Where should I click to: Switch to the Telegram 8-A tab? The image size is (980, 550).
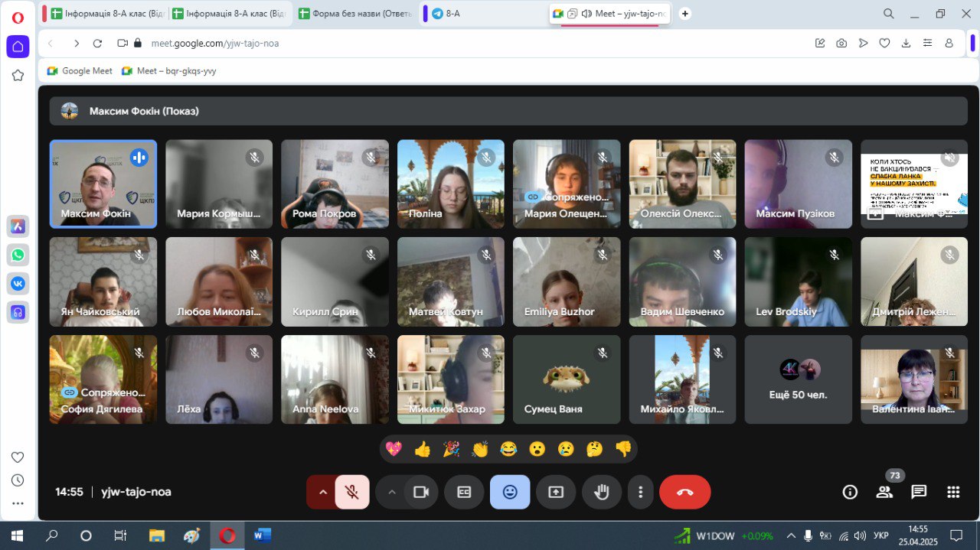(x=453, y=14)
